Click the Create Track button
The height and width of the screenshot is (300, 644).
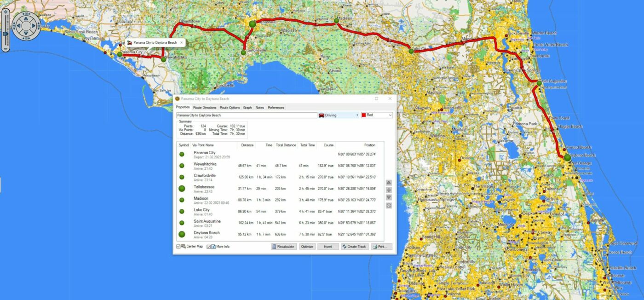(x=354, y=247)
